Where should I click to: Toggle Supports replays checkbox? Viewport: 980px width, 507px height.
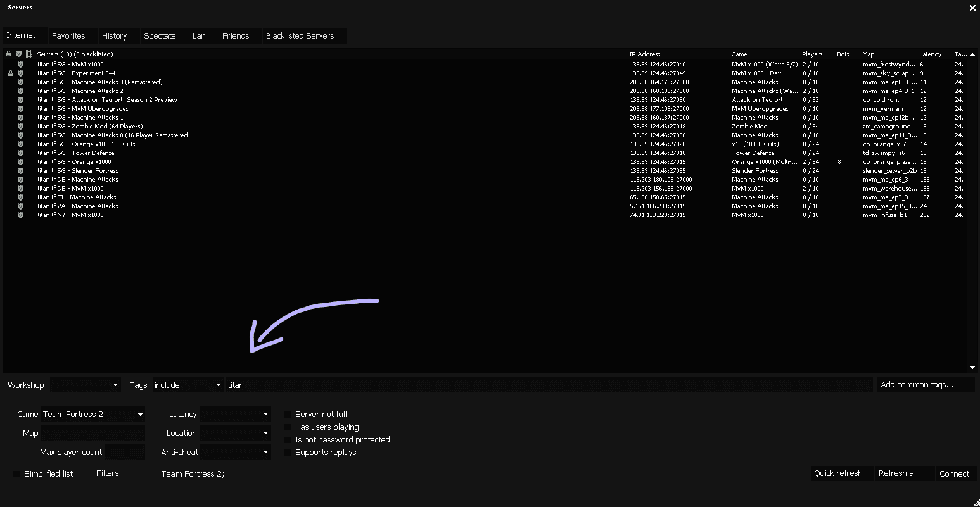pyautogui.click(x=288, y=453)
